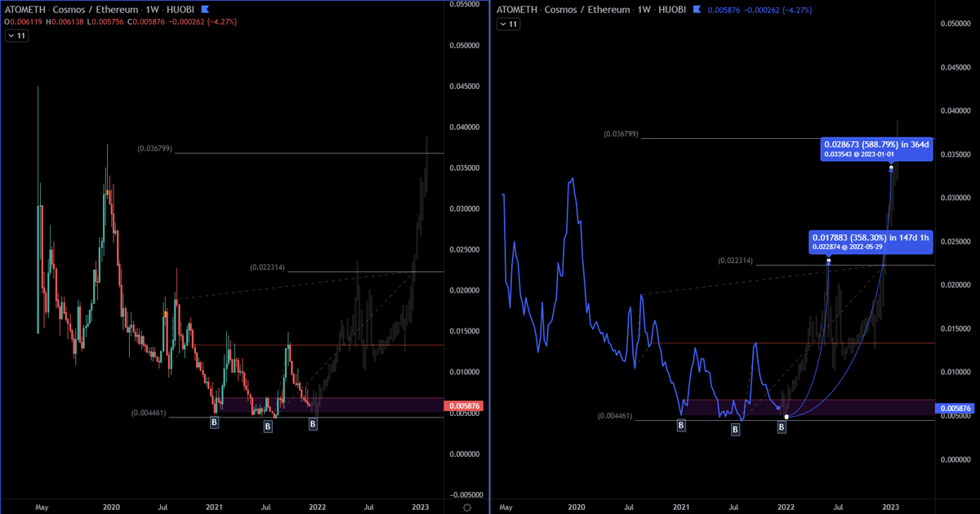Screen dimensions: 980x514
Task: Click the 0.055000 price axis label in left chart
Action: pos(464,5)
